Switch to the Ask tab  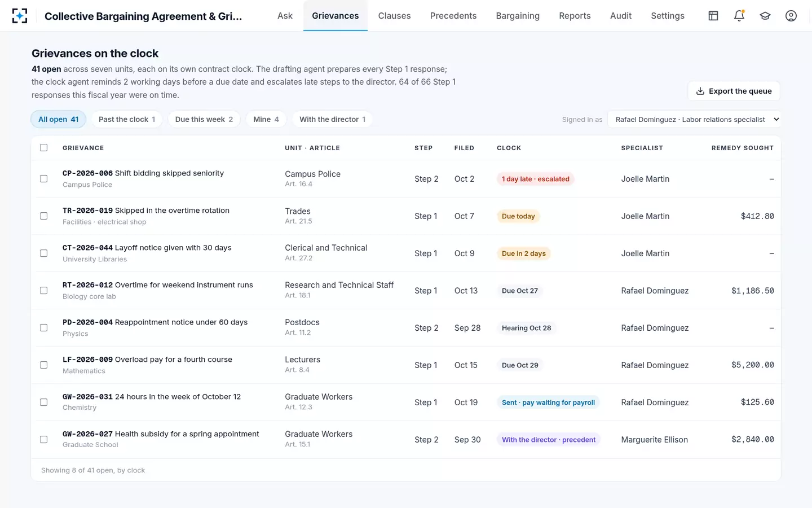tap(285, 16)
